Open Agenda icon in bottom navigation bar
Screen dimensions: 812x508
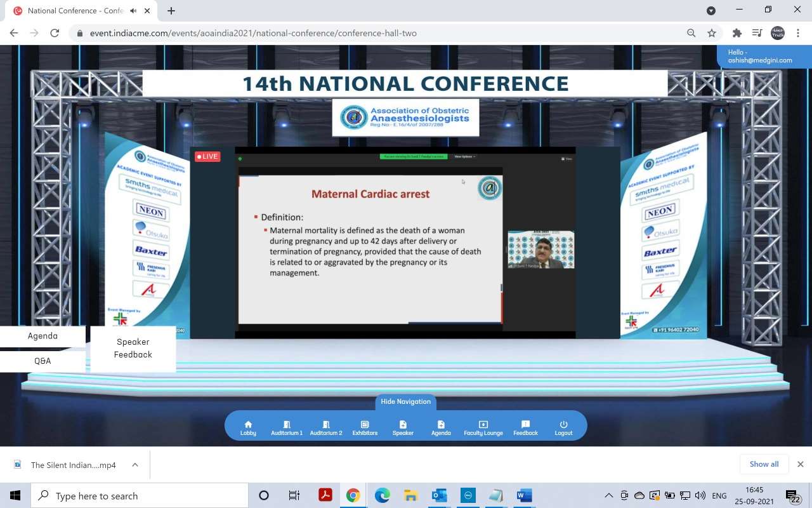441,428
